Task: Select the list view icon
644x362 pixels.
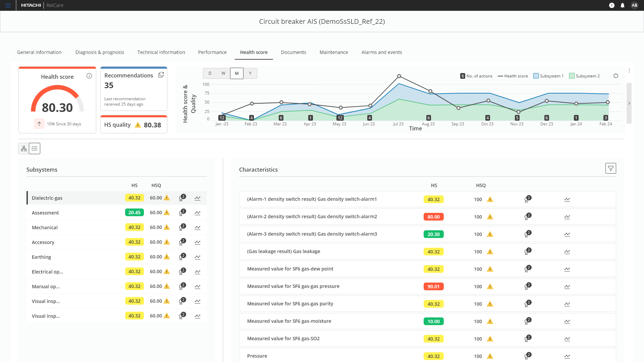Action: click(x=34, y=148)
